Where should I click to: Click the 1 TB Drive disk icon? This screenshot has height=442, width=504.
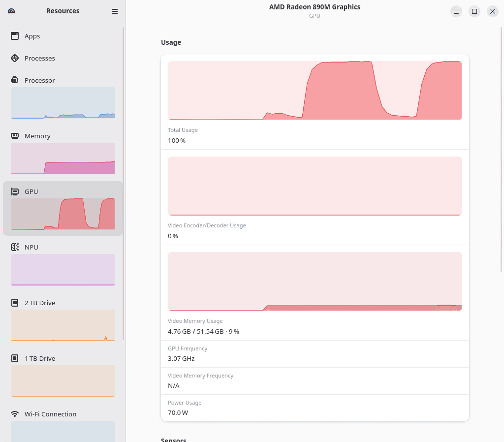coord(15,358)
